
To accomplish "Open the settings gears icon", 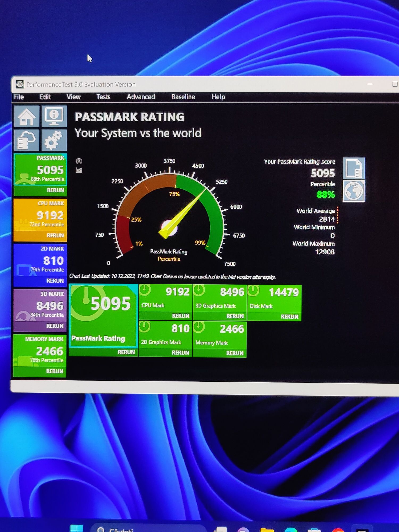I will click(54, 140).
